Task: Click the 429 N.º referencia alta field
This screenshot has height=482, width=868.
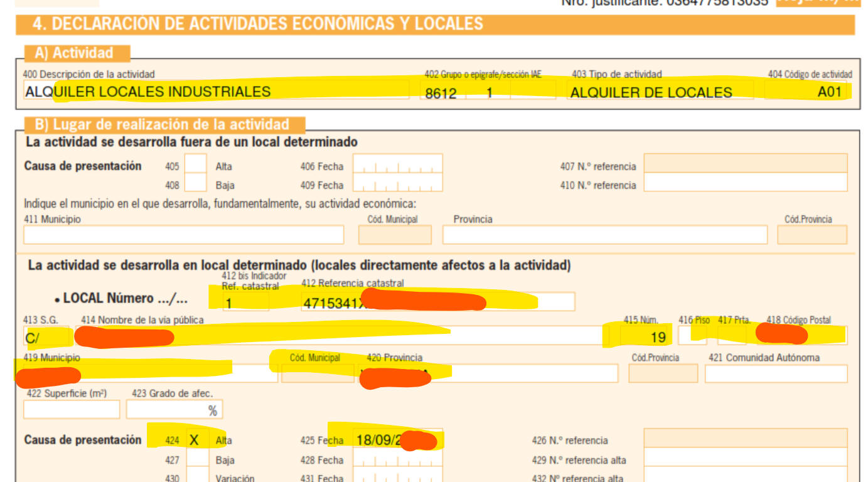Action: pos(746,458)
